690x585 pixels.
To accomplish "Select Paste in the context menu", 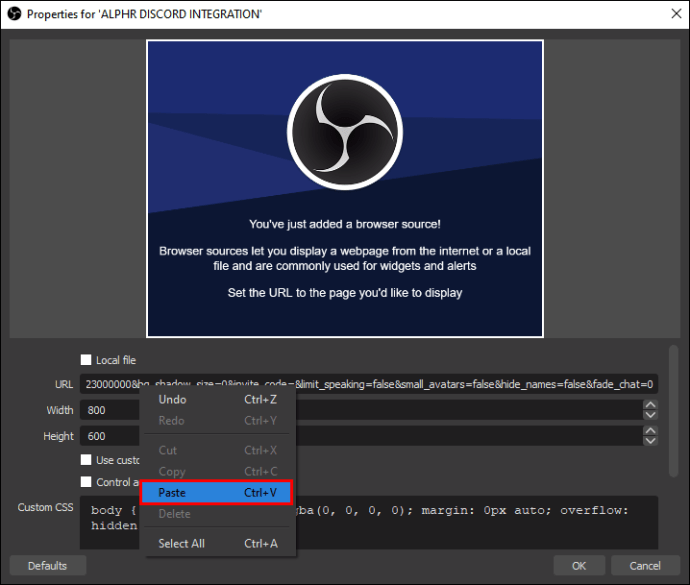I will tap(216, 493).
